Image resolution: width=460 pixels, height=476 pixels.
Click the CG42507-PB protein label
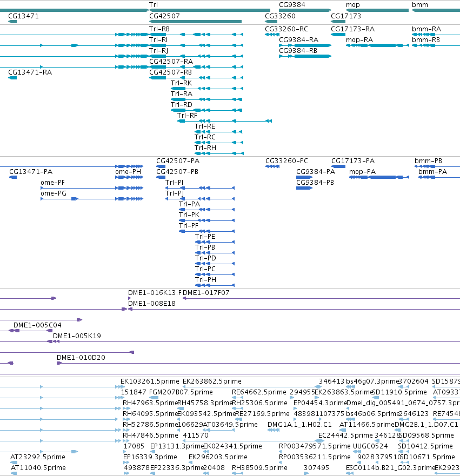[x=177, y=172]
